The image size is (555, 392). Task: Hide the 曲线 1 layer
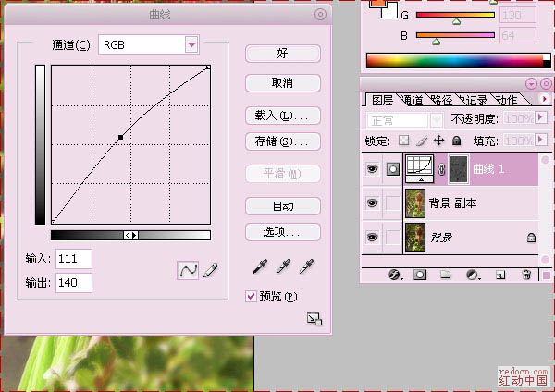372,169
